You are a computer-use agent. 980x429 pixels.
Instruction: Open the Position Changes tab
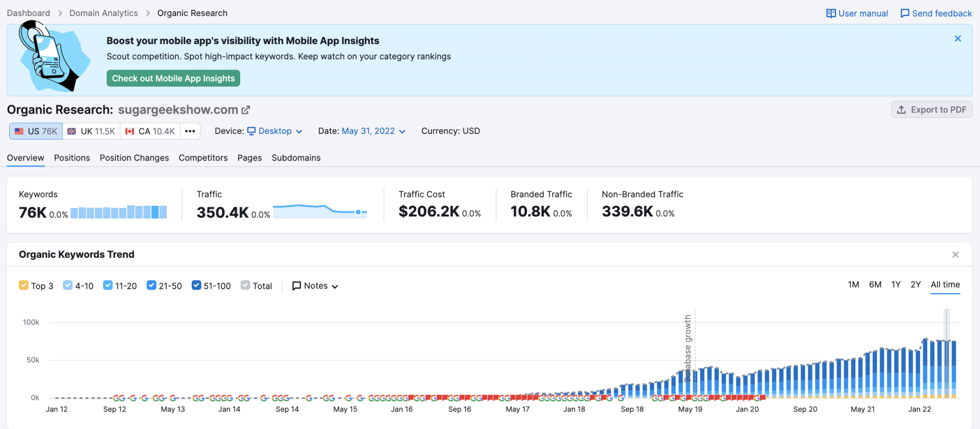[x=134, y=158]
